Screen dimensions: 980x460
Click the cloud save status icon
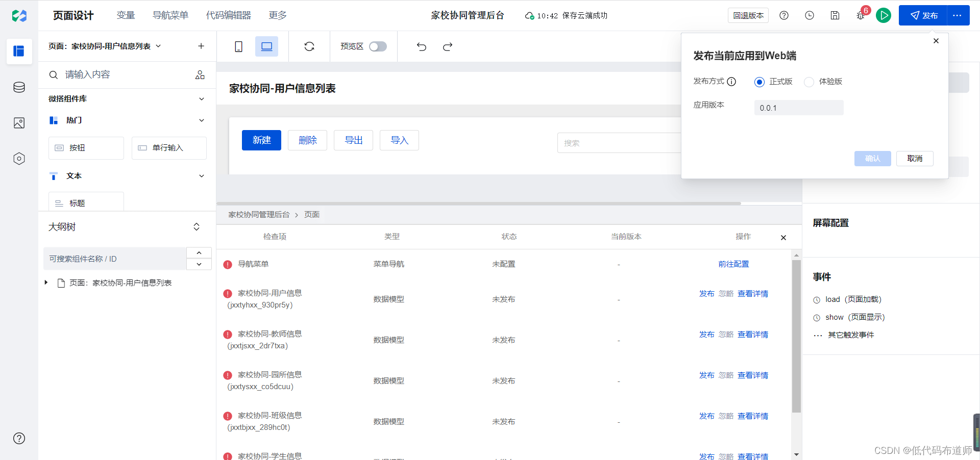coord(529,16)
